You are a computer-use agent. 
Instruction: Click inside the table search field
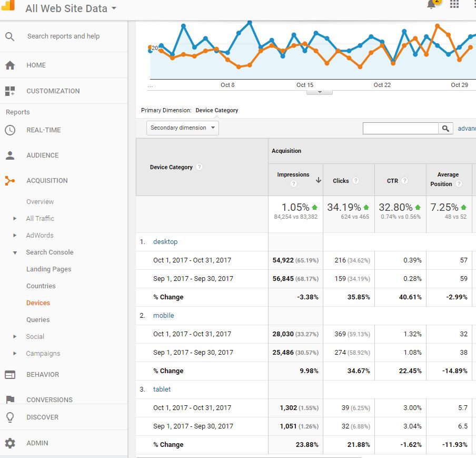pos(400,128)
